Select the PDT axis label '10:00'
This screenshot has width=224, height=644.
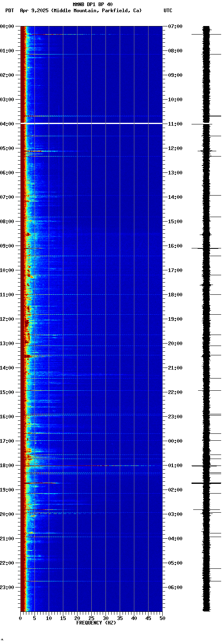click(x=7, y=270)
